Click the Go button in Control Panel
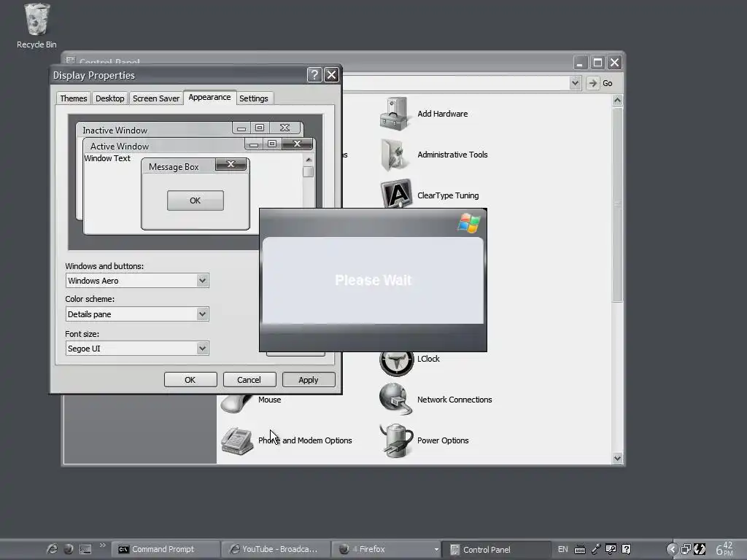This screenshot has height=560, width=747. coord(600,83)
